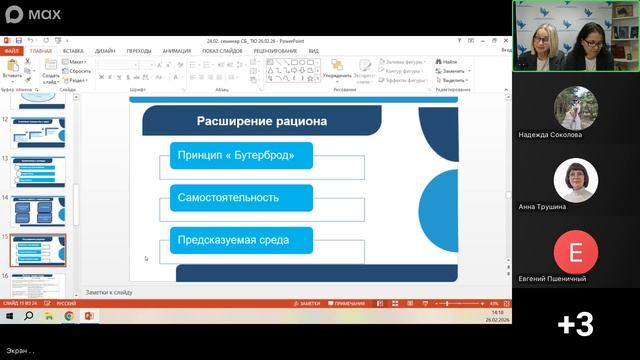Image resolution: width=640 pixels, height=360 pixels.
Task: Toggle strikethrough button
Action: [136, 77]
